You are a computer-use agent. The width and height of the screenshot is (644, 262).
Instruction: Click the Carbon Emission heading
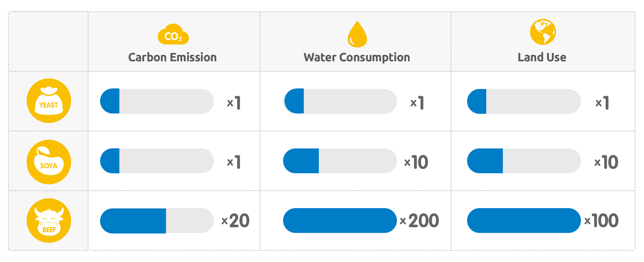[172, 57]
